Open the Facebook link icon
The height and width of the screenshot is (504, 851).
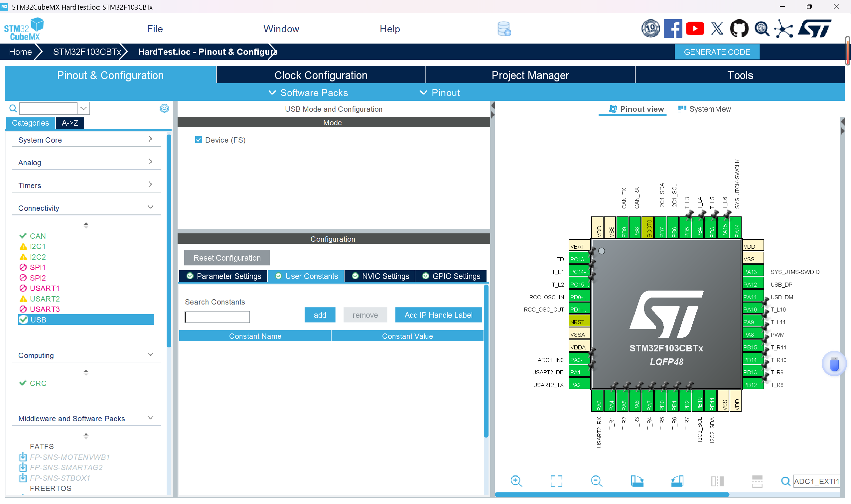click(x=673, y=29)
